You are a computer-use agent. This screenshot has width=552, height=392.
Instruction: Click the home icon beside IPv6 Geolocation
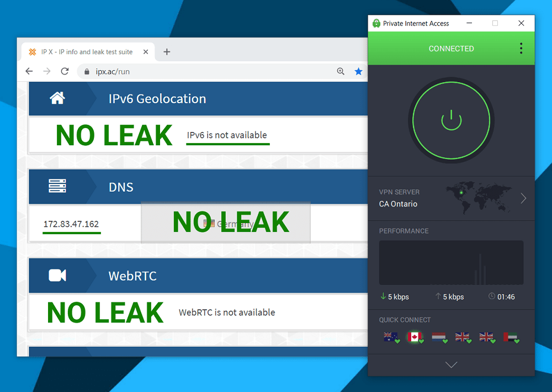pyautogui.click(x=57, y=98)
